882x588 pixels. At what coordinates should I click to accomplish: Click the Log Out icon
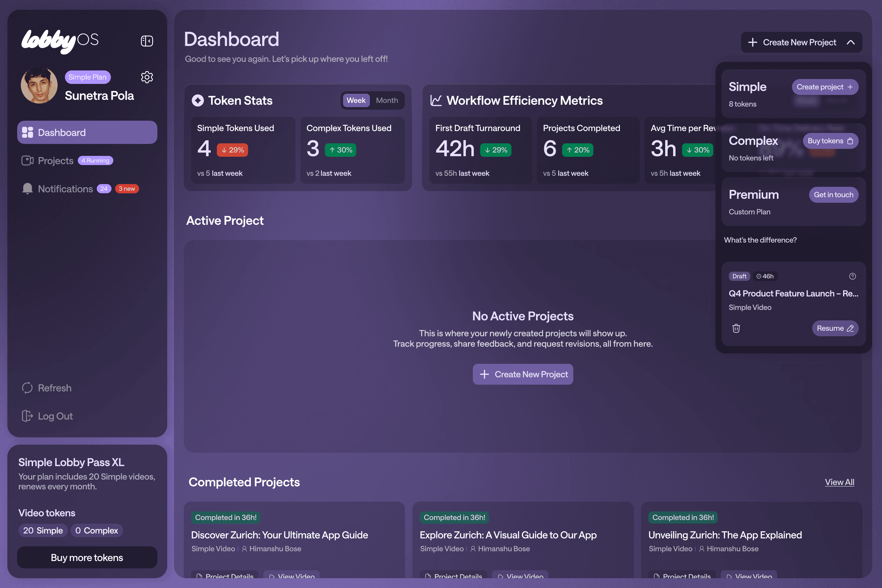[x=27, y=416]
